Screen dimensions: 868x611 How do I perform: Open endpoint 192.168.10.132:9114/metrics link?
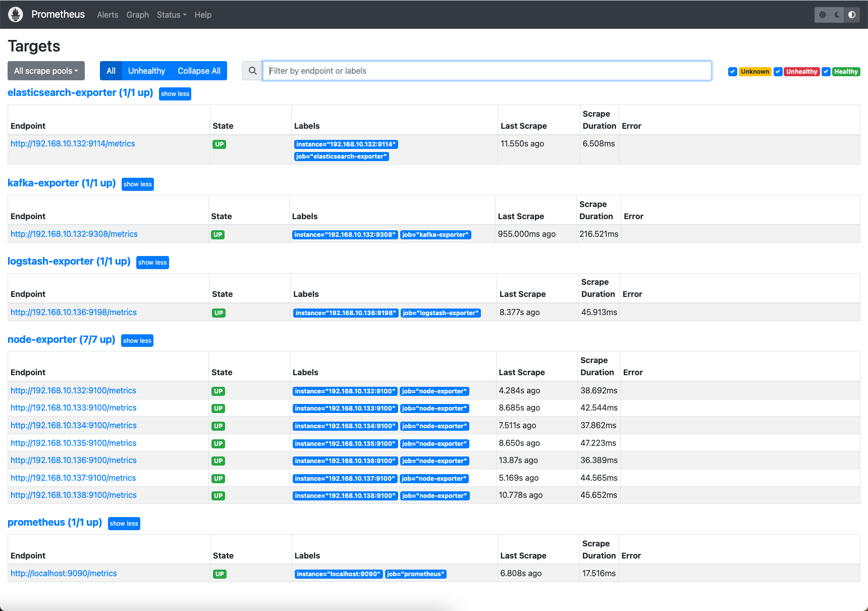(x=73, y=144)
